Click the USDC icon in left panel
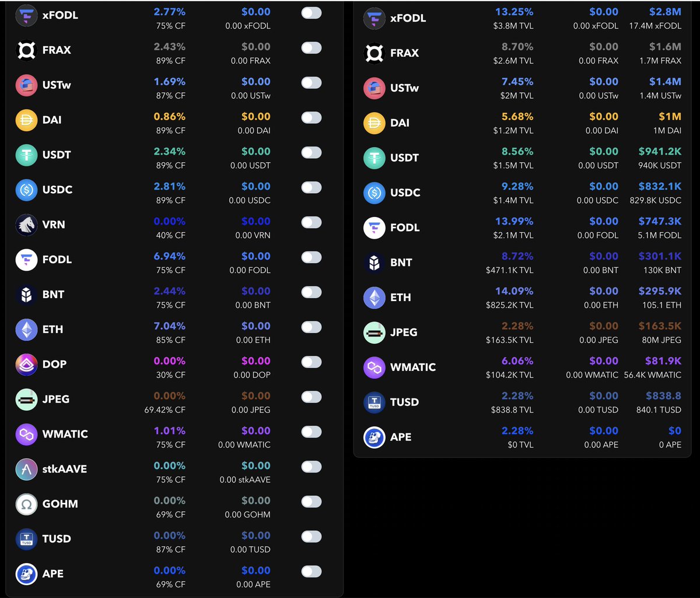700x598 pixels. [26, 190]
